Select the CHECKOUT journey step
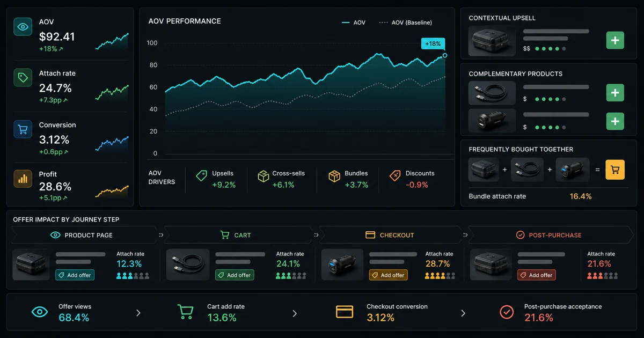 [391, 235]
